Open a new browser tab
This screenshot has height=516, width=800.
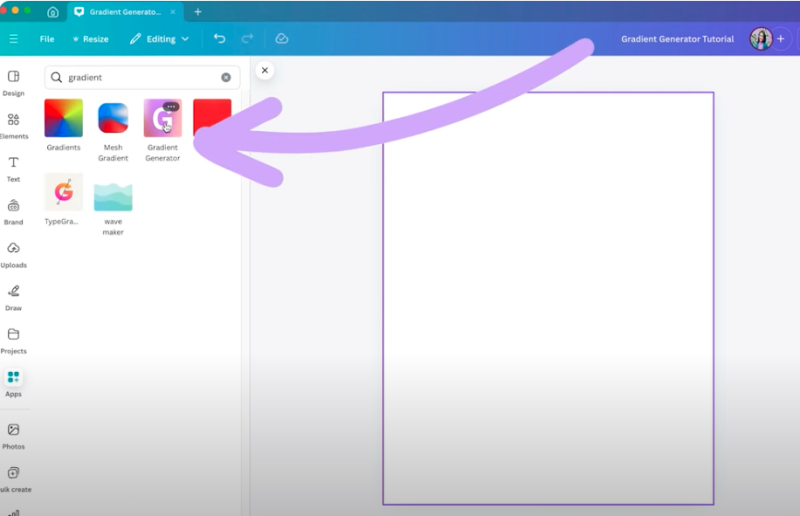pyautogui.click(x=198, y=12)
